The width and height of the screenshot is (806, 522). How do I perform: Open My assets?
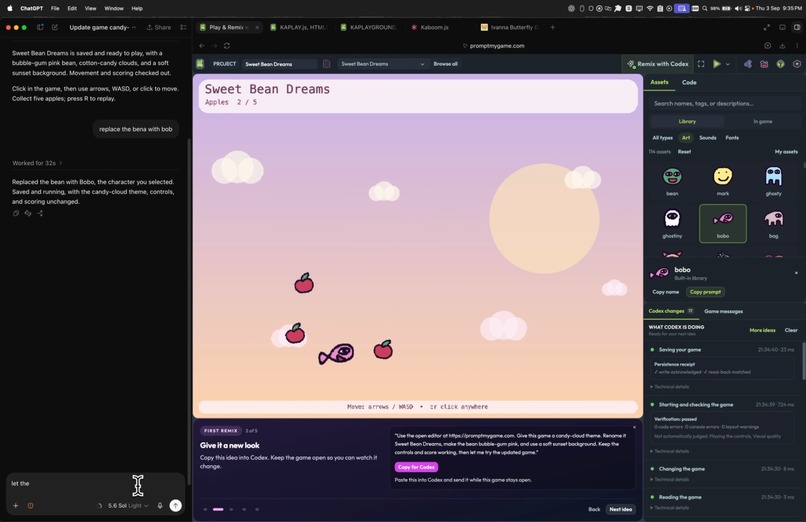pyautogui.click(x=786, y=152)
